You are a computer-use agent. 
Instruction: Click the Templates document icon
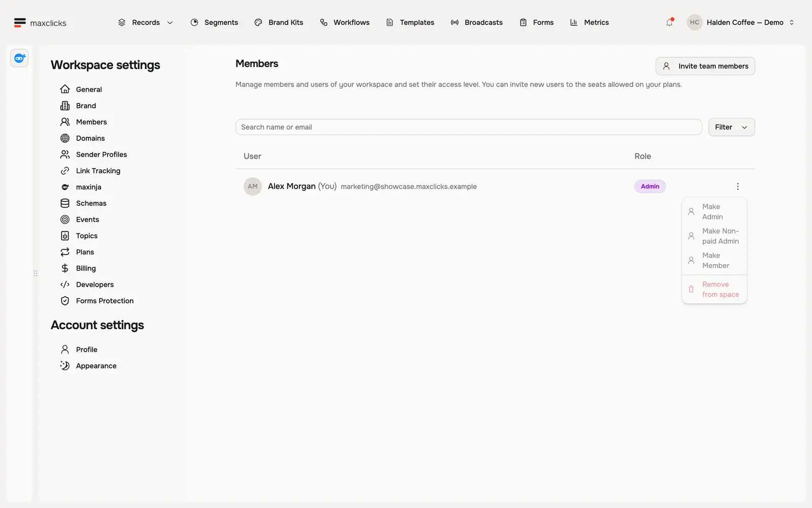point(390,22)
